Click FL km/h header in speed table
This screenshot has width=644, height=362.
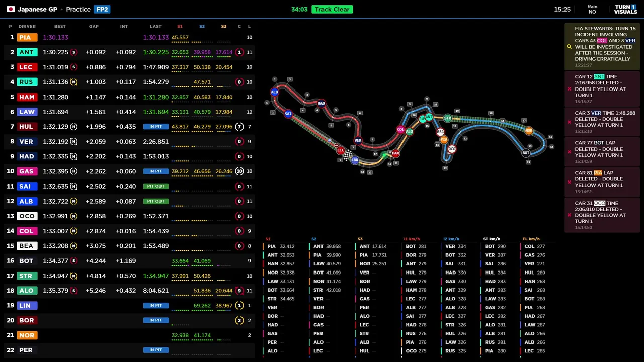point(531,239)
